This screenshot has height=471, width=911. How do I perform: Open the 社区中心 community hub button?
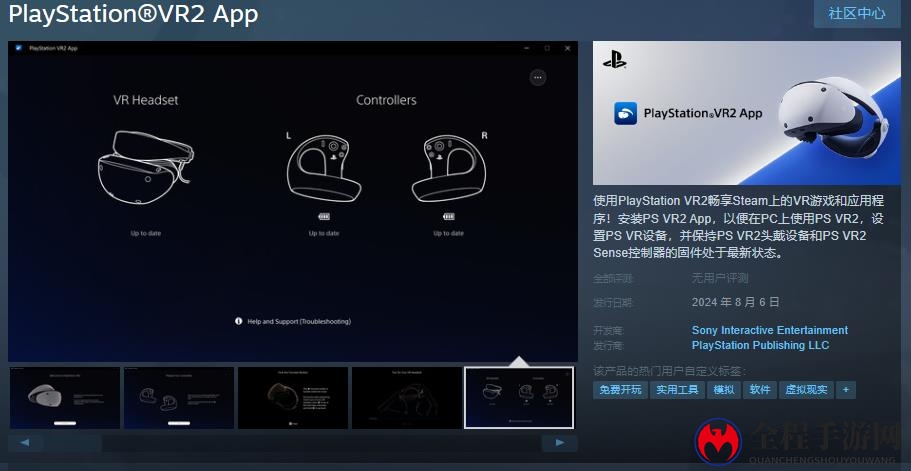click(x=857, y=13)
